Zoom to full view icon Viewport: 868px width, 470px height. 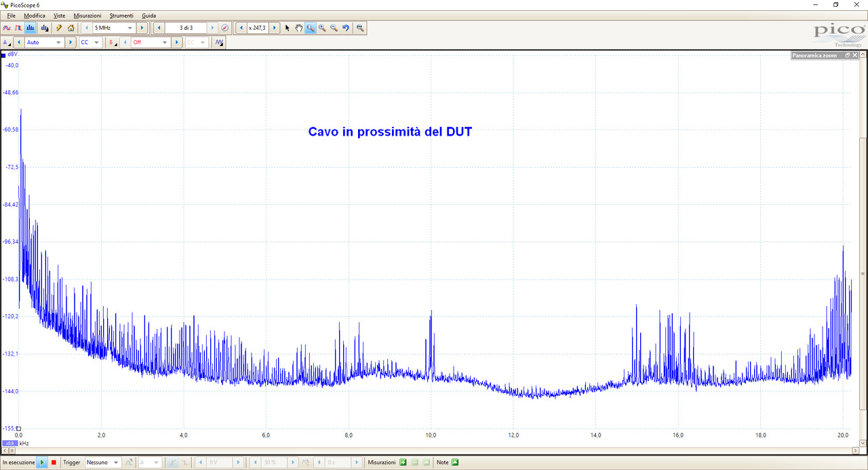tap(360, 28)
